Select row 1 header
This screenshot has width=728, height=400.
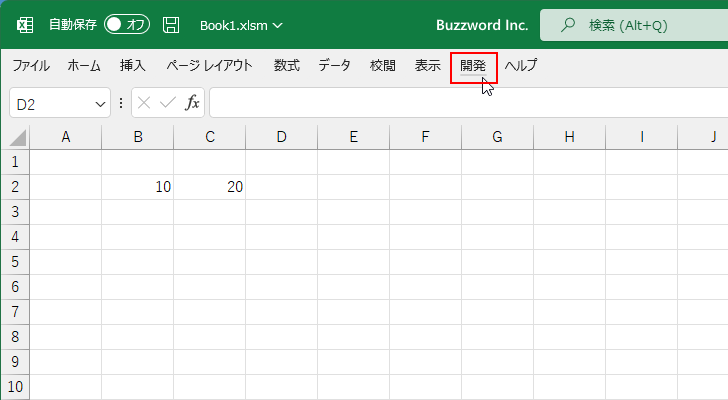point(15,162)
